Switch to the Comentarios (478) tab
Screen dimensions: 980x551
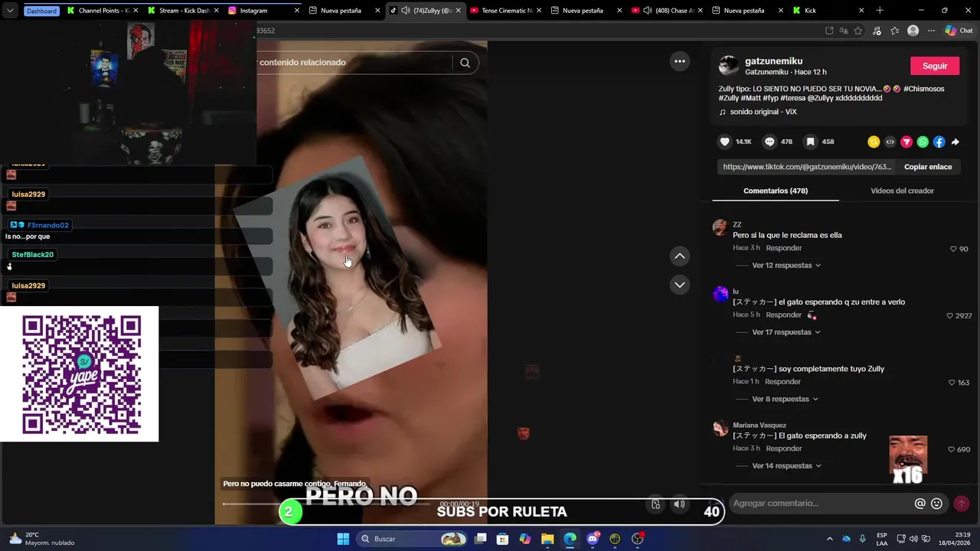[x=776, y=191]
